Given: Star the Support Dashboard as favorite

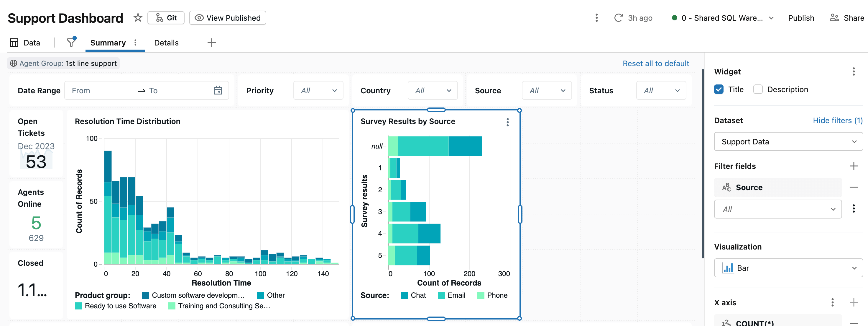Looking at the screenshot, I should (138, 18).
